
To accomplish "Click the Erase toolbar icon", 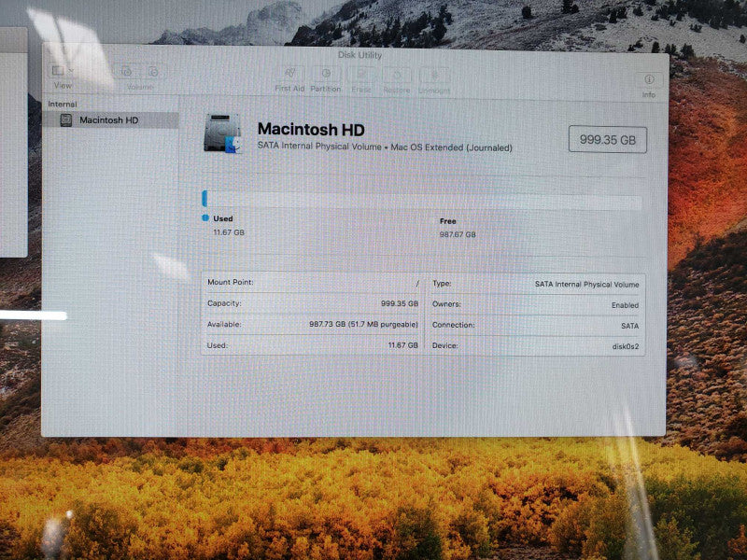I will pyautogui.click(x=361, y=75).
